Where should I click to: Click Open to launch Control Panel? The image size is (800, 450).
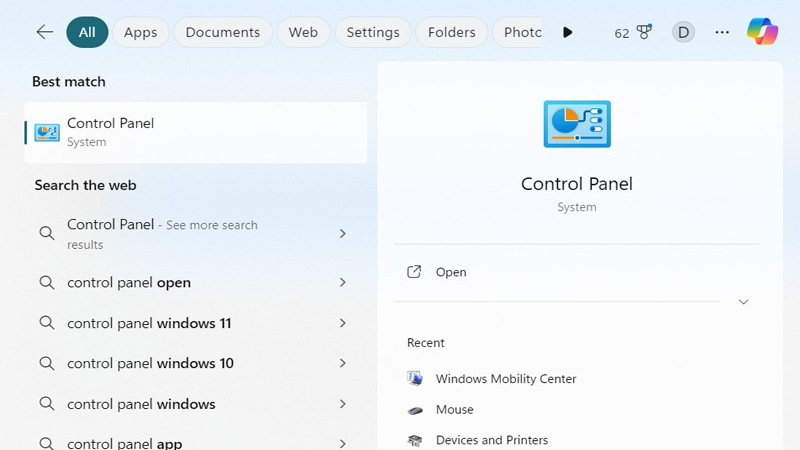point(451,272)
